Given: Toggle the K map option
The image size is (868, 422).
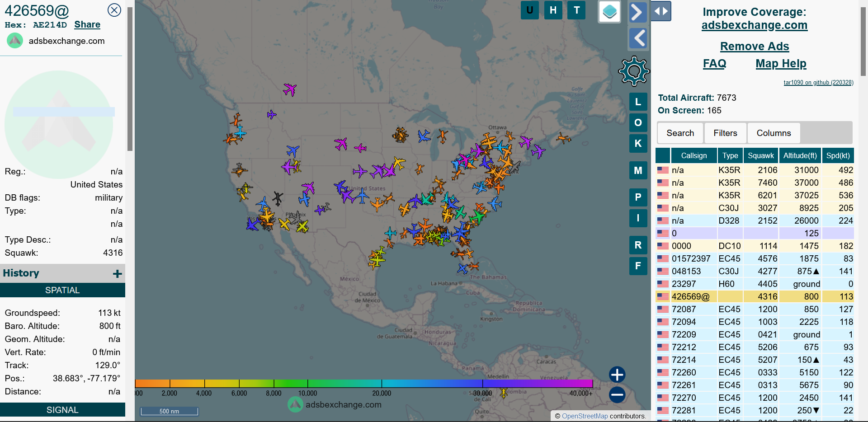Looking at the screenshot, I should [x=638, y=143].
